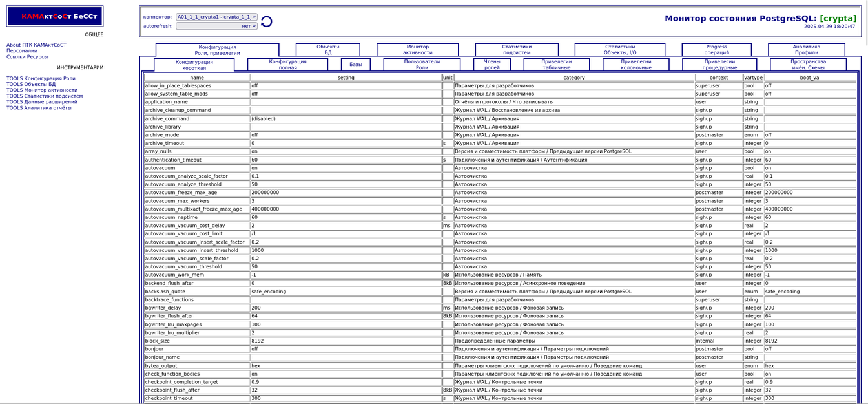Select the allow_in_place_tablespaces name cell
Viewport: 868px width, 404px height.
[x=197, y=86]
